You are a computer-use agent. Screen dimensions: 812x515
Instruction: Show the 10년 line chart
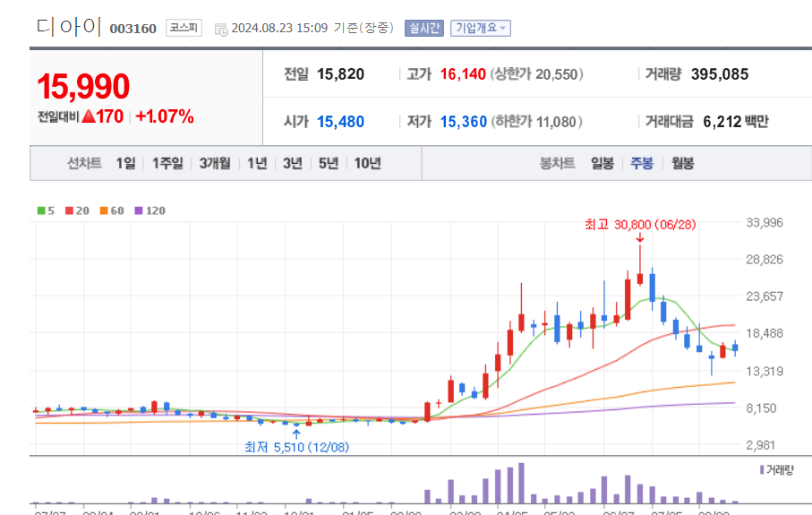[368, 164]
